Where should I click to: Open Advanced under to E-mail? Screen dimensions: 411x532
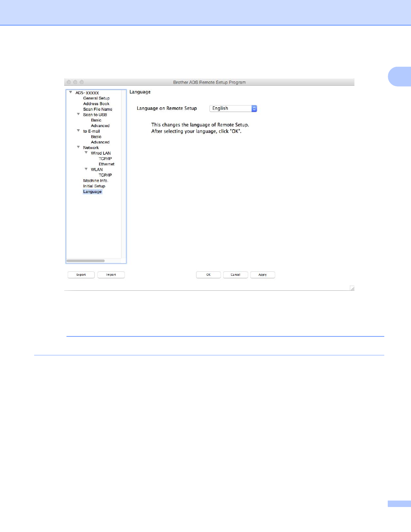[100, 142]
